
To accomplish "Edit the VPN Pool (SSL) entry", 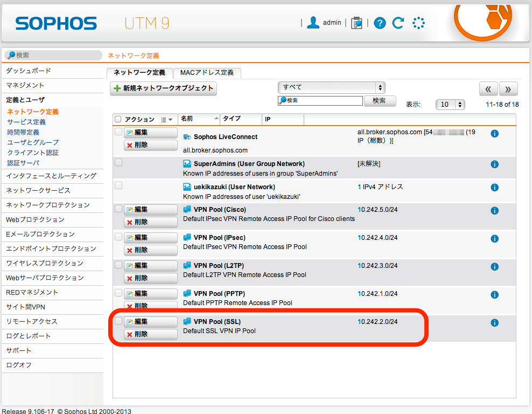I will pos(151,322).
